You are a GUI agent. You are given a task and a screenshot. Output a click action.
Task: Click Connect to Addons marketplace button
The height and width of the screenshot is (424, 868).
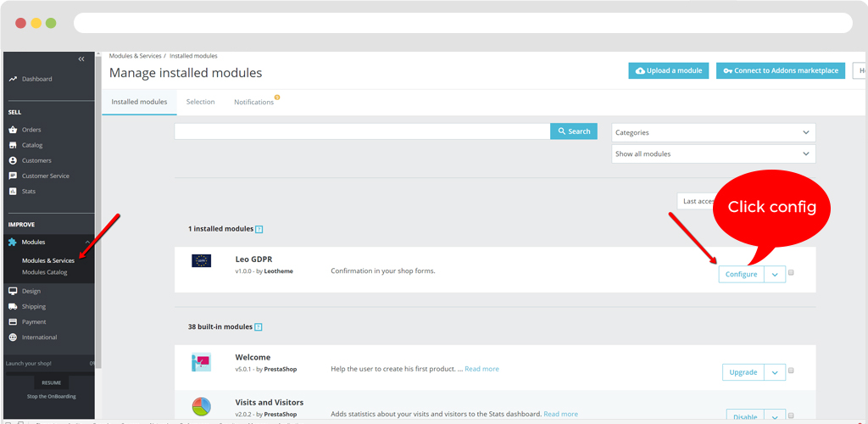click(x=781, y=71)
